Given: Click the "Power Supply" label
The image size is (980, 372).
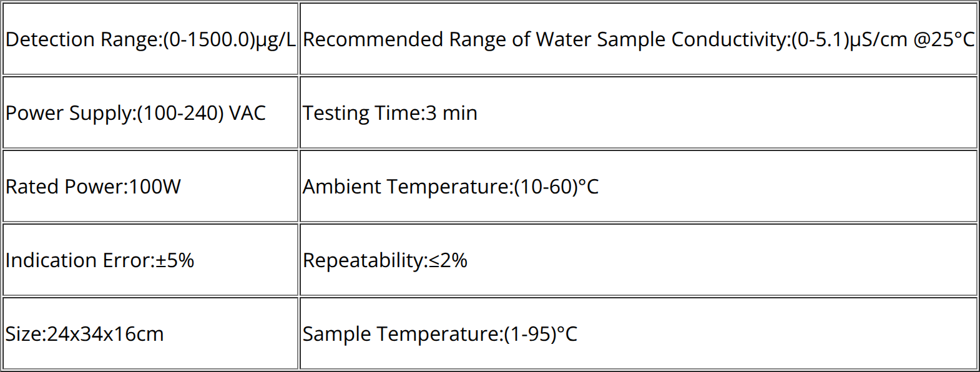Looking at the screenshot, I should pos(69,113).
